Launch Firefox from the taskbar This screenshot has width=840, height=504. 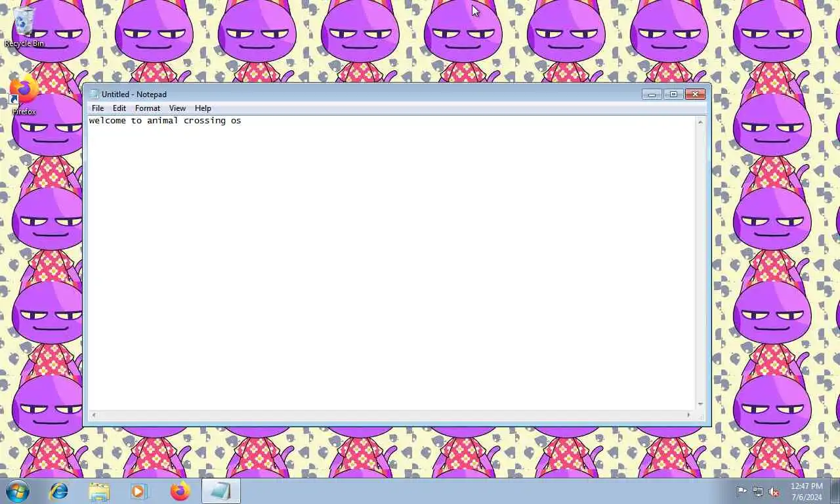[180, 491]
